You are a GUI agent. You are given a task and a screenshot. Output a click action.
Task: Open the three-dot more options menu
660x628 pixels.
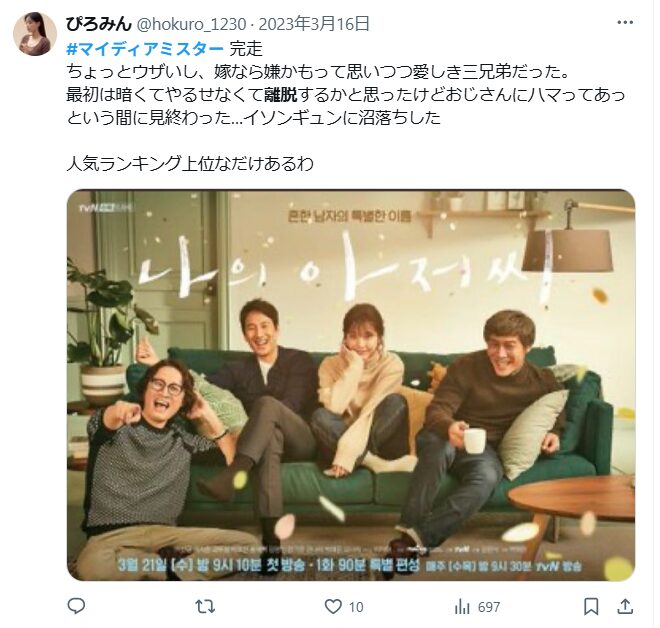pyautogui.click(x=625, y=23)
